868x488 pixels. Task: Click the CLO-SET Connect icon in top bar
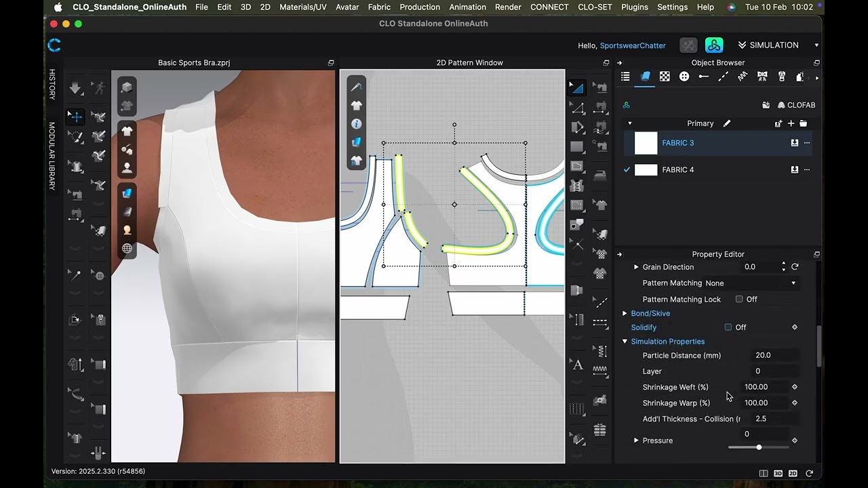pos(713,45)
